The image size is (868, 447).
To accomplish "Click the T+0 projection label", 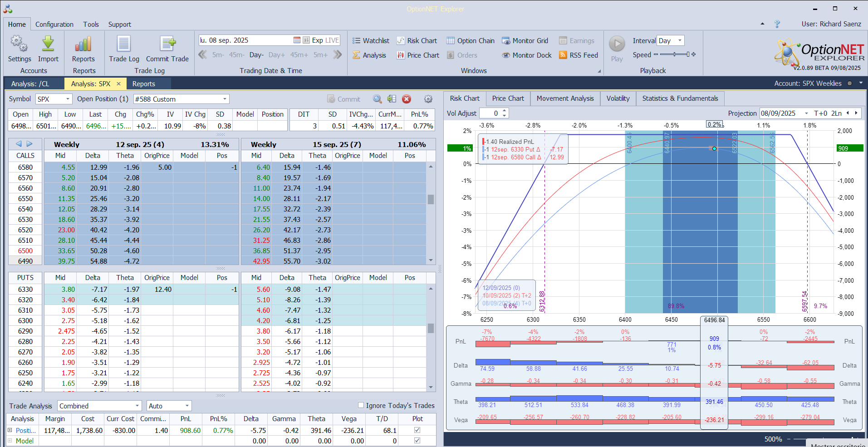I will click(821, 113).
